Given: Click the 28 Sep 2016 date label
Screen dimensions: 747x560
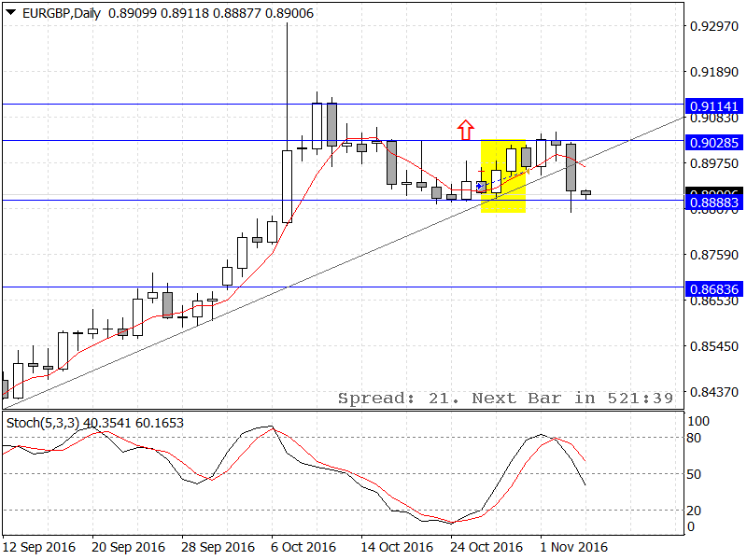Looking at the screenshot, I should (218, 547).
